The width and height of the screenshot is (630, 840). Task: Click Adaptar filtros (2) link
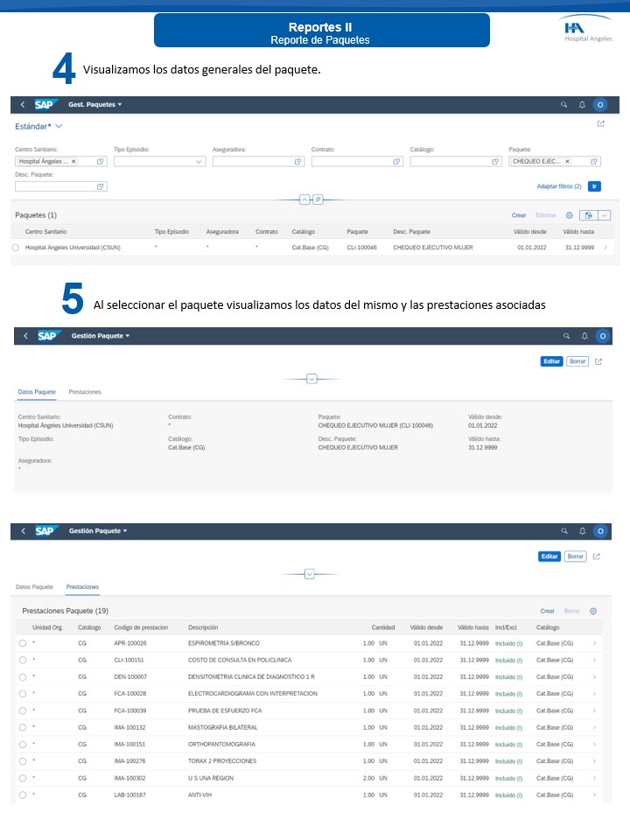pyautogui.click(x=558, y=186)
